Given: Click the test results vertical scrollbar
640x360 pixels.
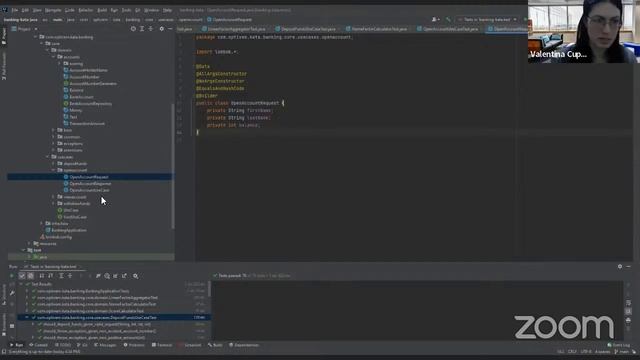Looking at the screenshot, I should [210, 289].
